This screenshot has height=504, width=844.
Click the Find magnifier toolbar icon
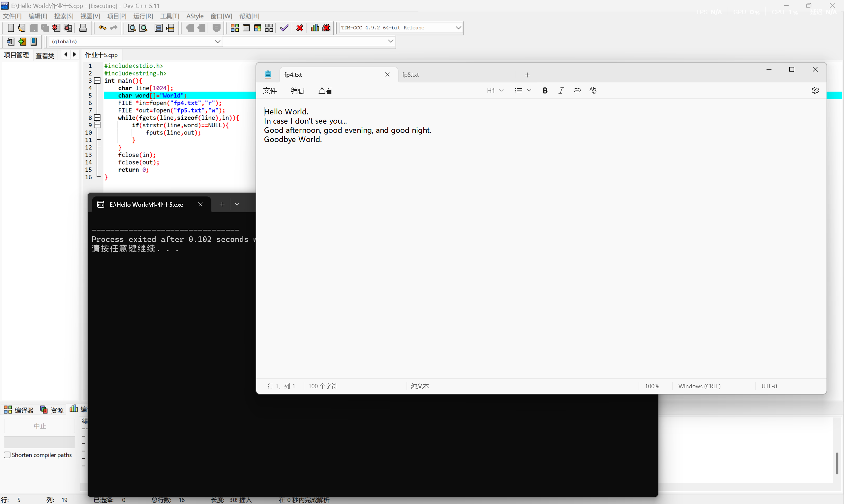(132, 28)
